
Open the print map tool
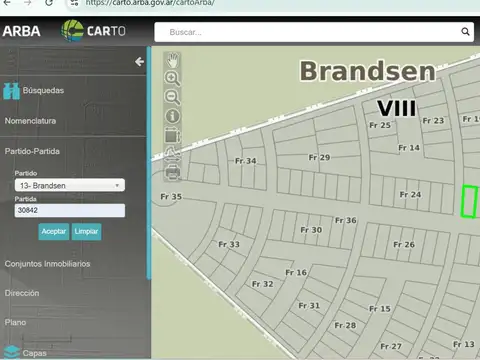click(172, 173)
